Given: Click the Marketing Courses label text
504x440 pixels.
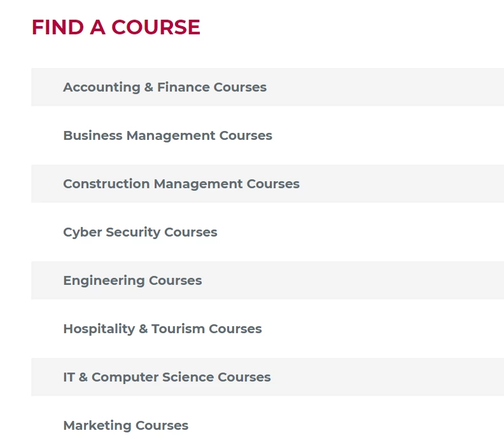Looking at the screenshot, I should [x=125, y=425].
